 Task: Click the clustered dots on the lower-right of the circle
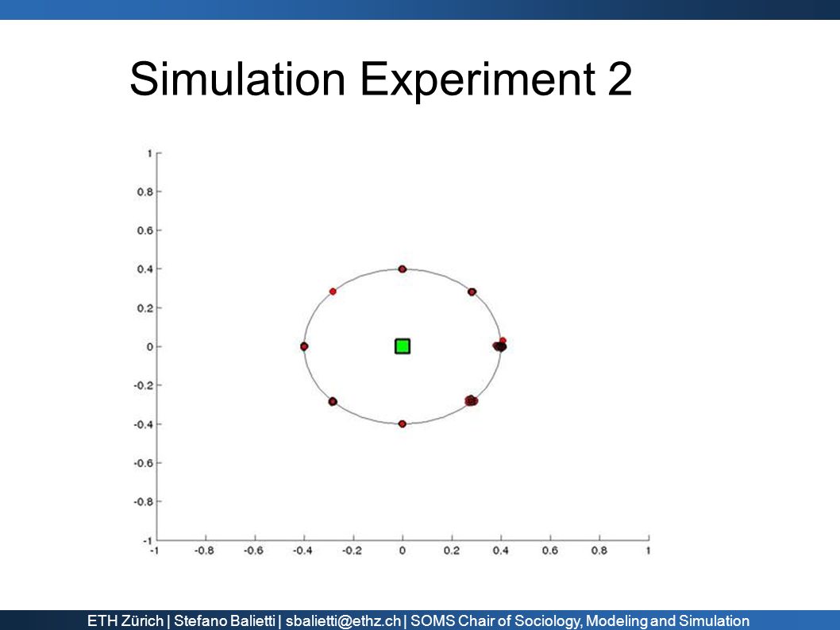click(x=471, y=400)
